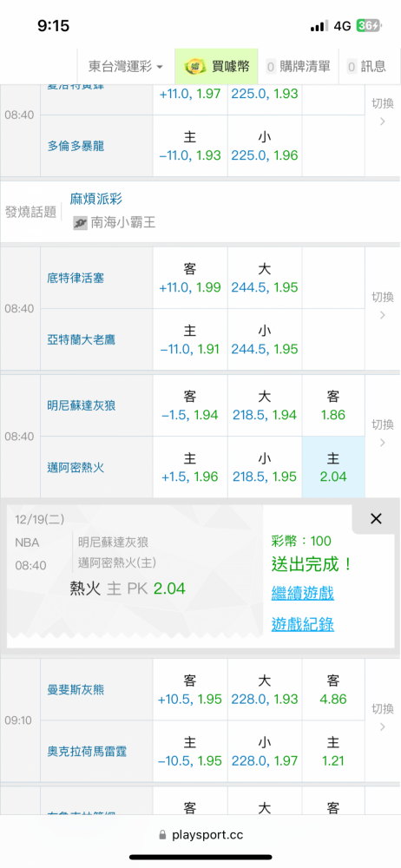
Task: Open the 東台灣運彩 dropdown
Action: (126, 67)
